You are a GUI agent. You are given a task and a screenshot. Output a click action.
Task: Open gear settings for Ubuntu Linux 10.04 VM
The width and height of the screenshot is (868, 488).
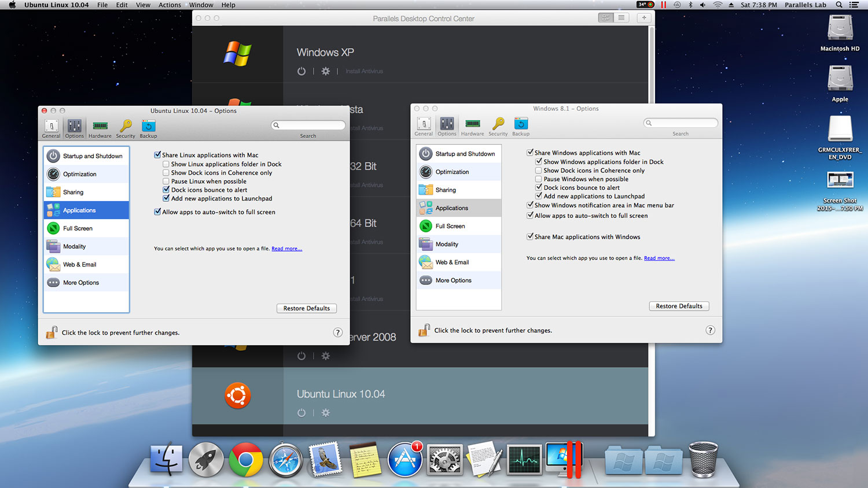tap(326, 413)
